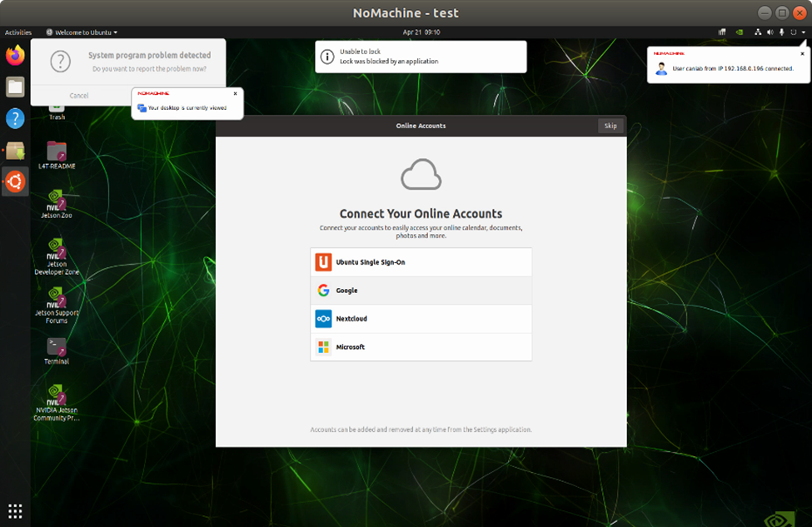Click the info icon in Unable to lock notice
The image size is (812, 527).
point(327,57)
